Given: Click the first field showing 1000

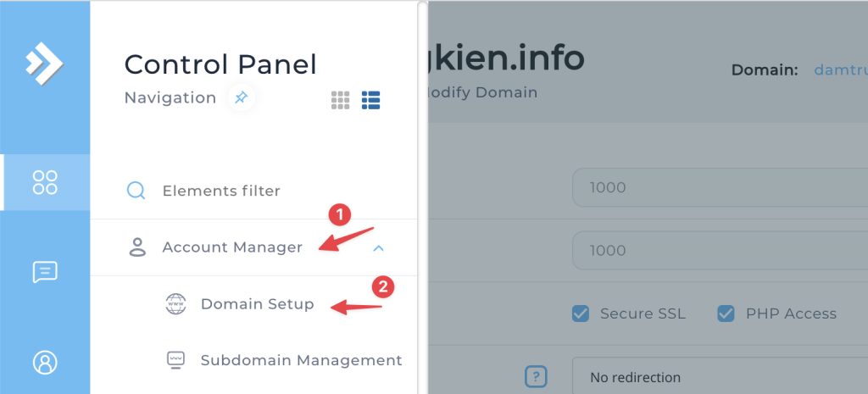Looking at the screenshot, I should [x=720, y=187].
